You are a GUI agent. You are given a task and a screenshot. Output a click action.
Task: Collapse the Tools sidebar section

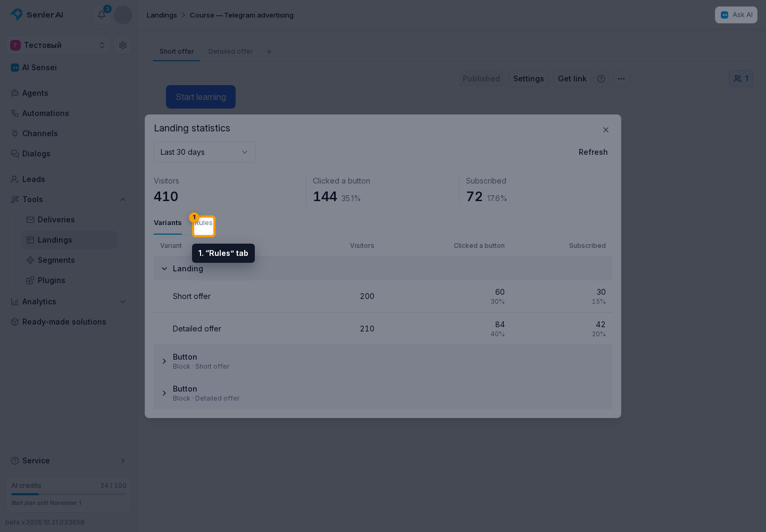[x=123, y=199]
